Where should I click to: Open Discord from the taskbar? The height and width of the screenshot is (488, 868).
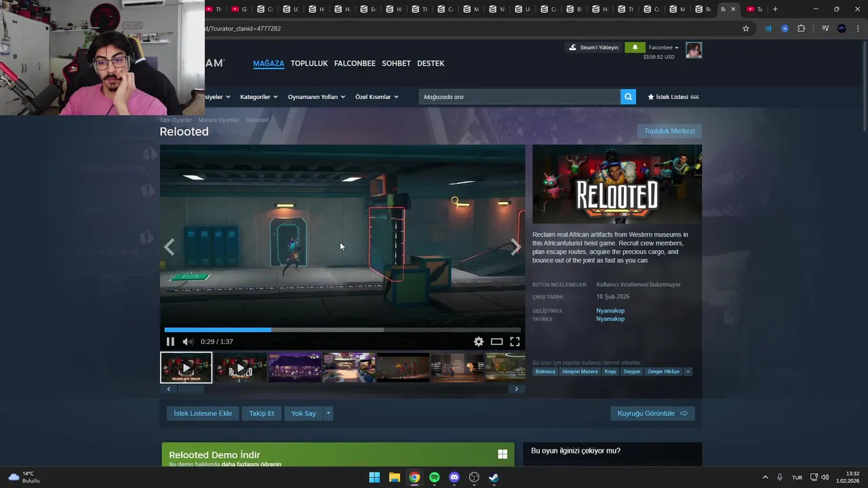(x=454, y=477)
